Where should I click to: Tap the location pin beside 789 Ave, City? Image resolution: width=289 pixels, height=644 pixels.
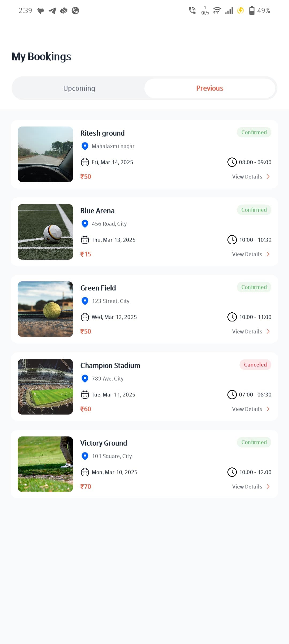click(x=85, y=378)
